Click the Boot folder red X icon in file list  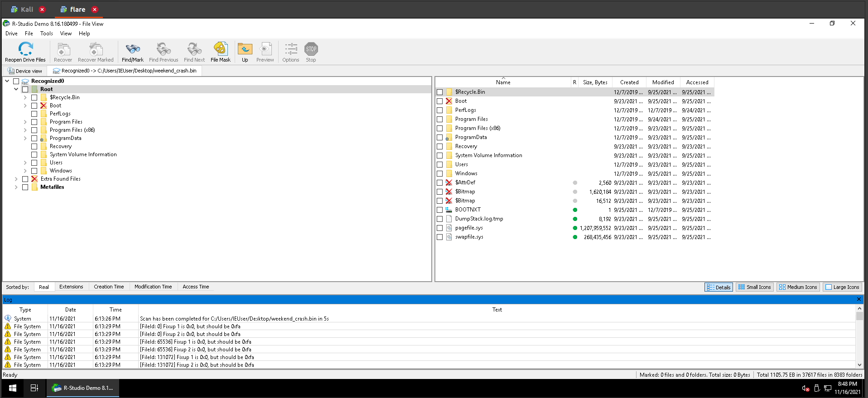click(449, 101)
